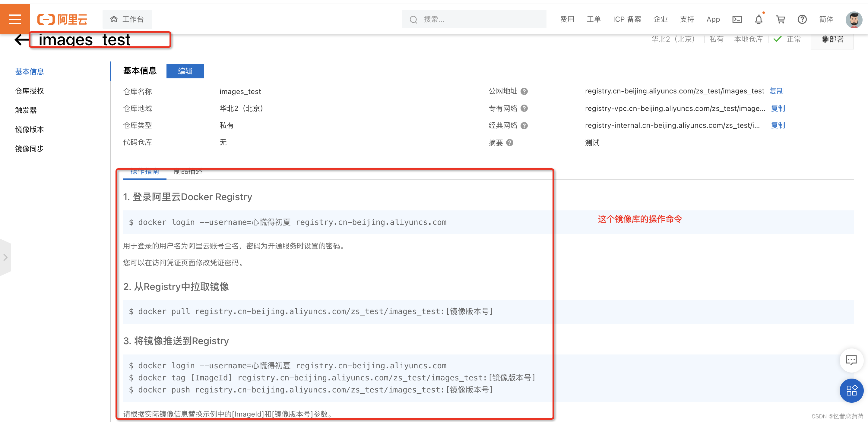Click the Aliyun logo
868x422 pixels.
pyautogui.click(x=62, y=19)
